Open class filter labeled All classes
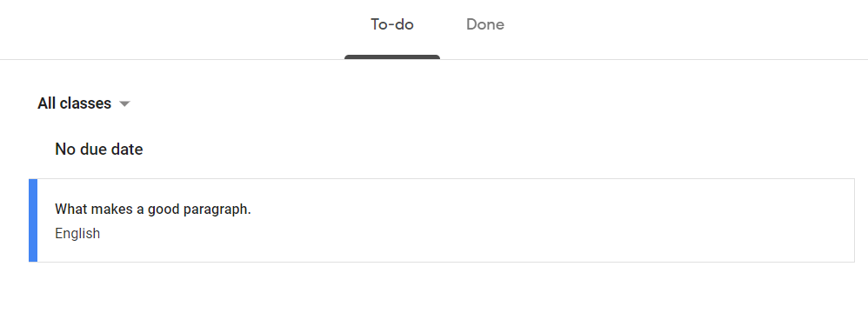This screenshot has width=868, height=313. pyautogui.click(x=83, y=103)
